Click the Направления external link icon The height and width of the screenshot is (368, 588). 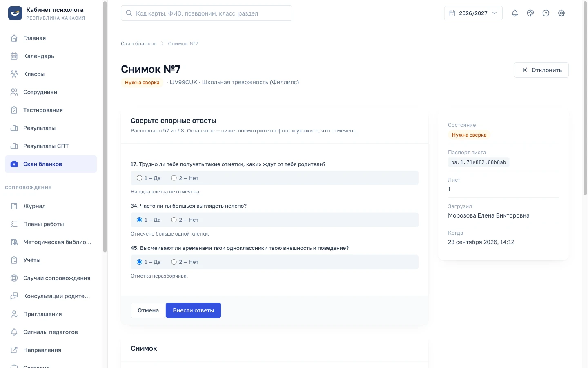[x=14, y=350]
